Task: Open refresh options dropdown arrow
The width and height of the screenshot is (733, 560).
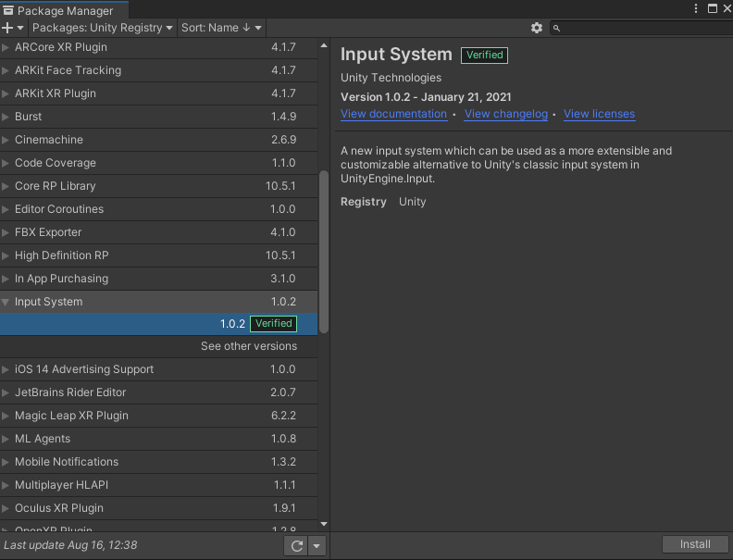Action: (317, 545)
